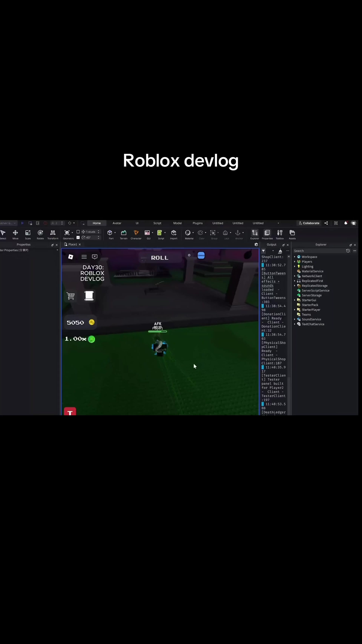Expand the SoundService node

[295, 319]
